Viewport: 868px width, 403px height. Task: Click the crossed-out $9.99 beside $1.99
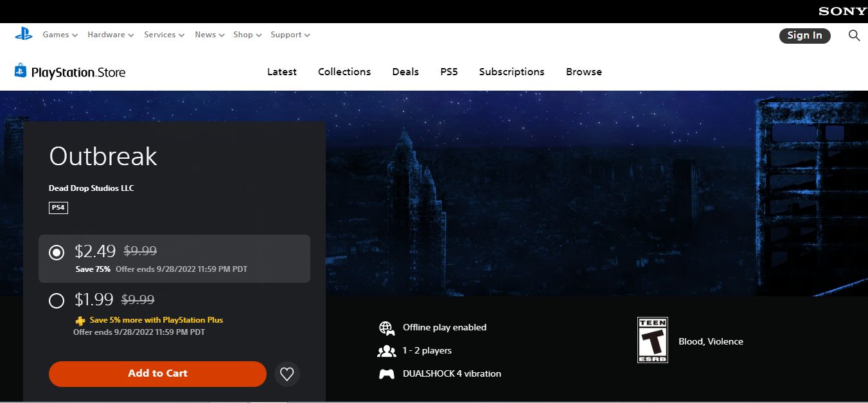(137, 300)
